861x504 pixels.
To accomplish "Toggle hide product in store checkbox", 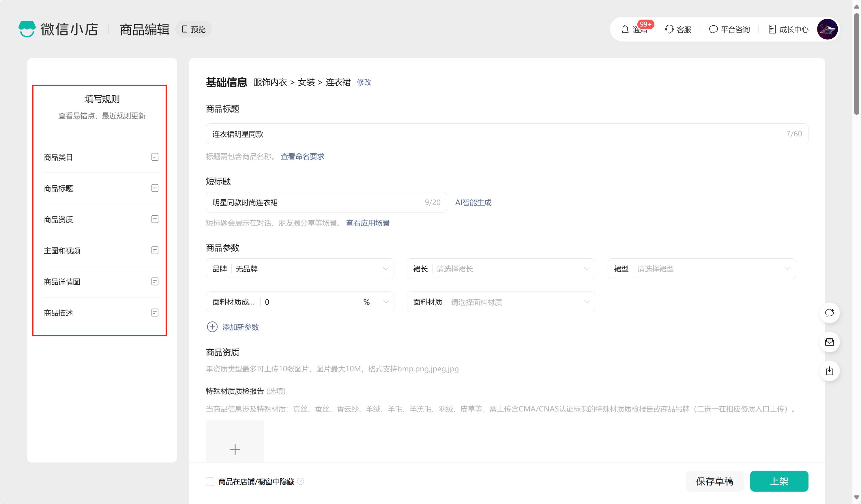I will (210, 482).
